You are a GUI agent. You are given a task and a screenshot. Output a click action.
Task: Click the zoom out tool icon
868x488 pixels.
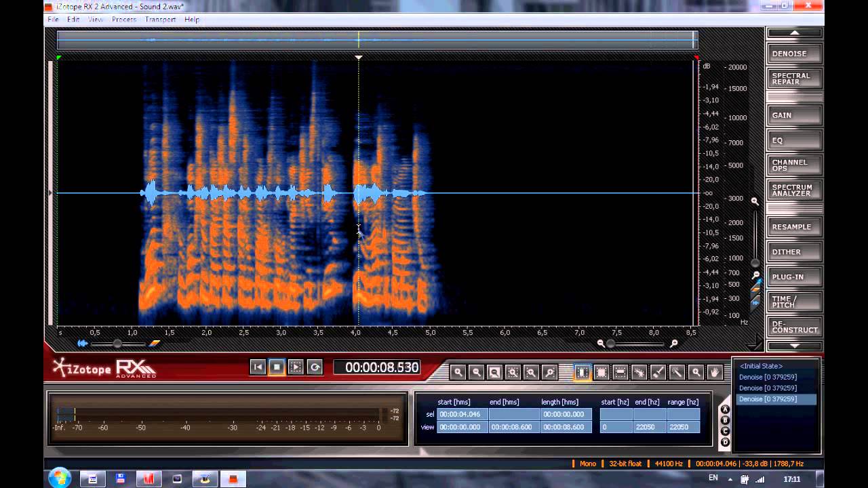click(x=477, y=372)
